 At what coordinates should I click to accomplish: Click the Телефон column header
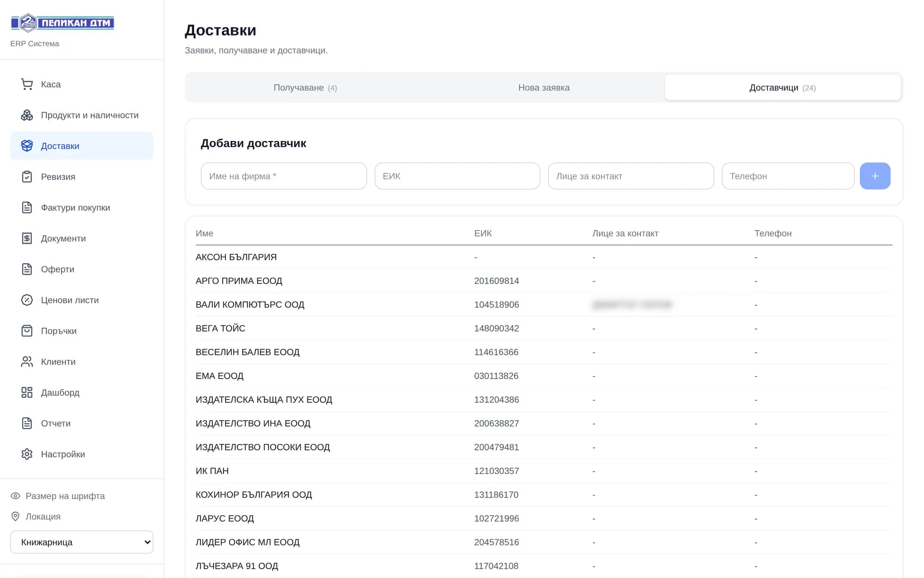[773, 233]
